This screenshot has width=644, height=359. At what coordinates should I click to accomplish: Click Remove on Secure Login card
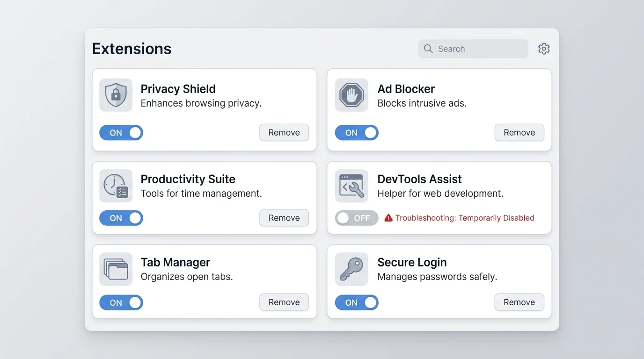tap(520, 302)
